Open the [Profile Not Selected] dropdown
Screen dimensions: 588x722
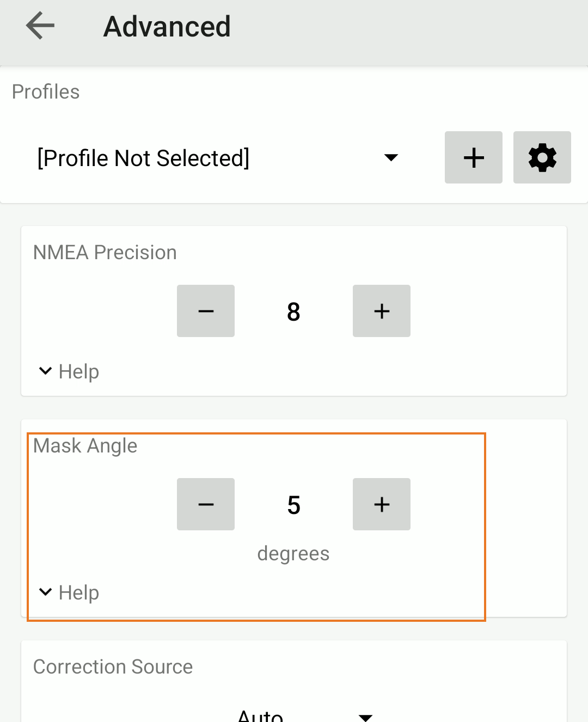click(143, 158)
